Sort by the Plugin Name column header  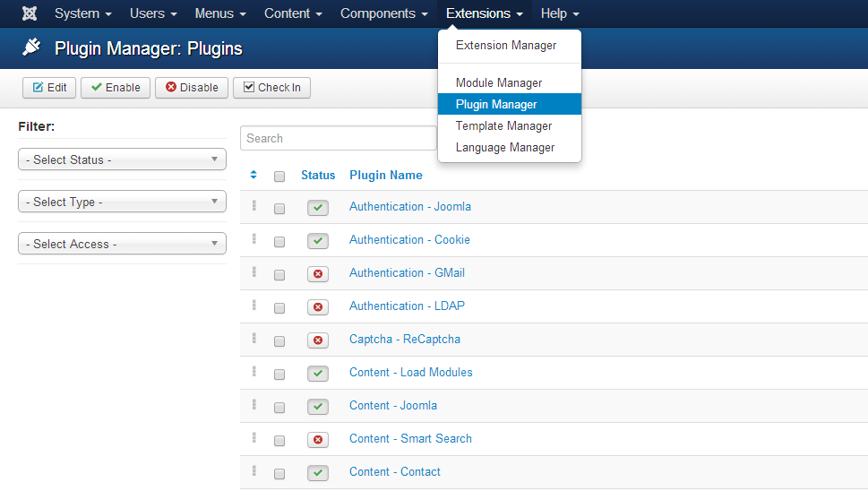[386, 176]
